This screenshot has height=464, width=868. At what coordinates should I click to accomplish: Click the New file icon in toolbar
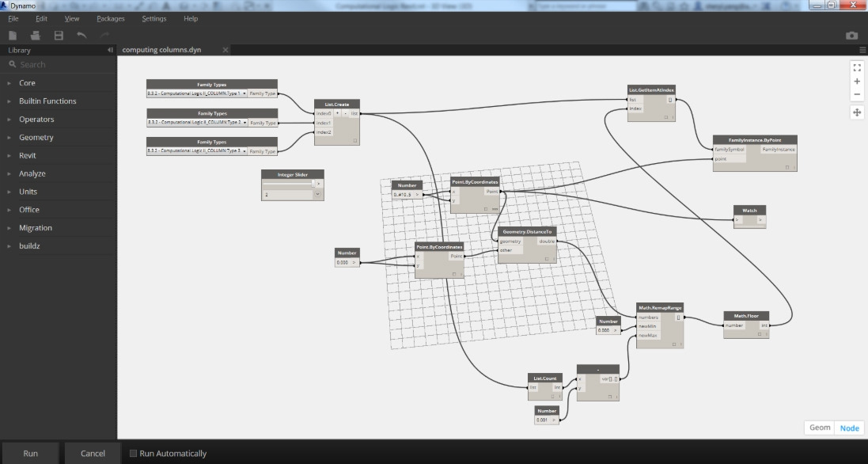click(x=13, y=36)
